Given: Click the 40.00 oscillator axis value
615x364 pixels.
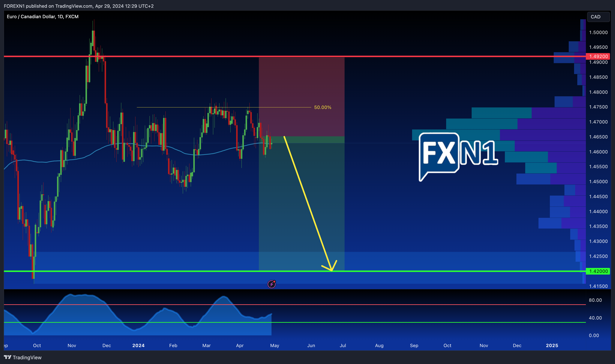Looking at the screenshot, I should [x=595, y=318].
